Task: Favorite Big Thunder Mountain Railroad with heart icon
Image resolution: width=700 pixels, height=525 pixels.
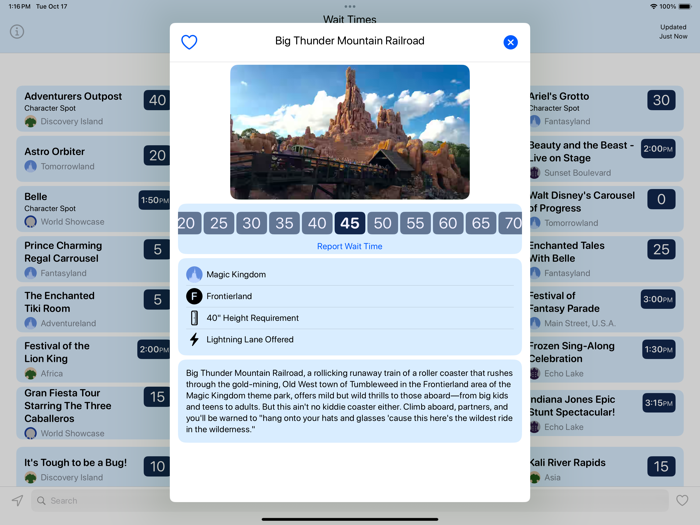Action: [x=189, y=42]
